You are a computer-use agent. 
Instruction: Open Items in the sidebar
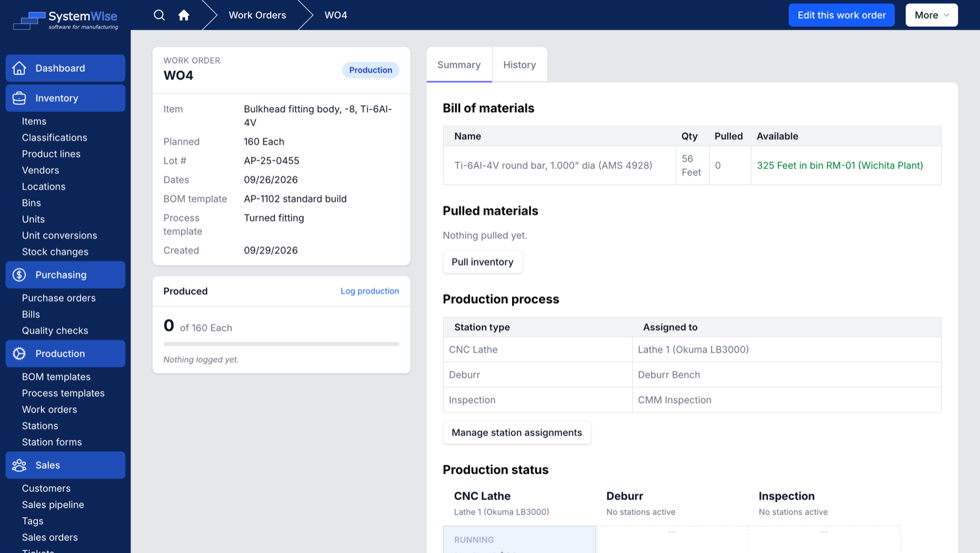point(34,121)
